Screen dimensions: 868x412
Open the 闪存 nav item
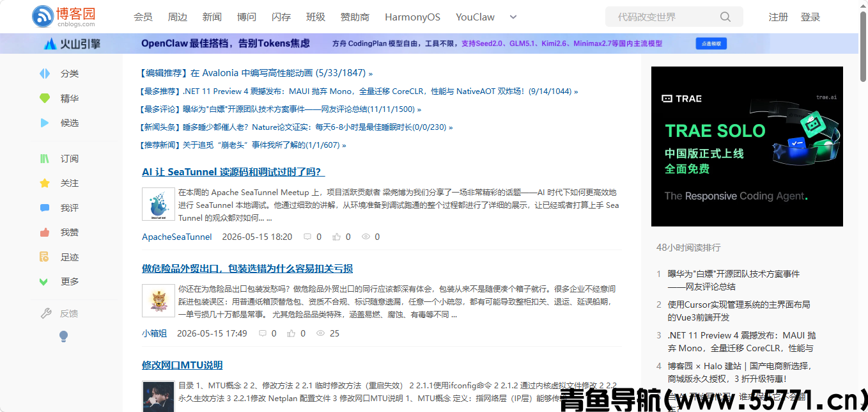point(281,17)
